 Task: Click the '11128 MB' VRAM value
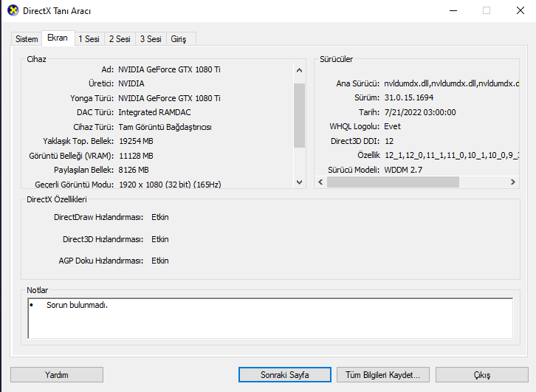[136, 156]
